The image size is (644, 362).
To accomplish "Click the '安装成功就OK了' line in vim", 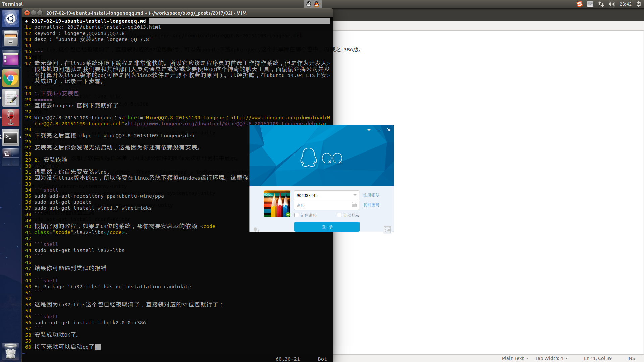I will (57, 335).
